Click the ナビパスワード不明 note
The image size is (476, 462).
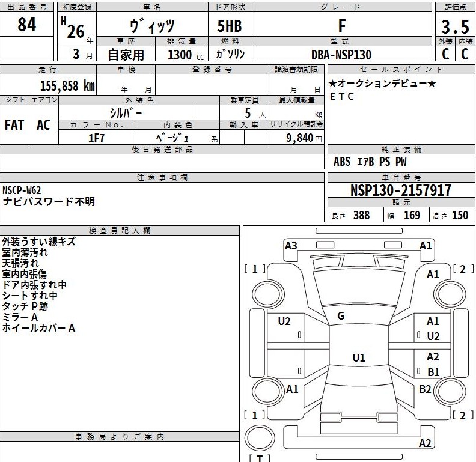(x=49, y=201)
